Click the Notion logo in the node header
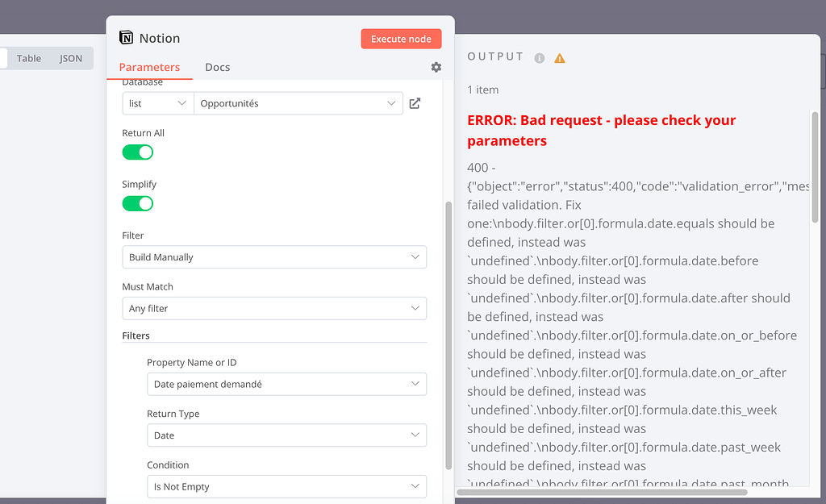Image resolution: width=826 pixels, height=504 pixels. pos(125,38)
